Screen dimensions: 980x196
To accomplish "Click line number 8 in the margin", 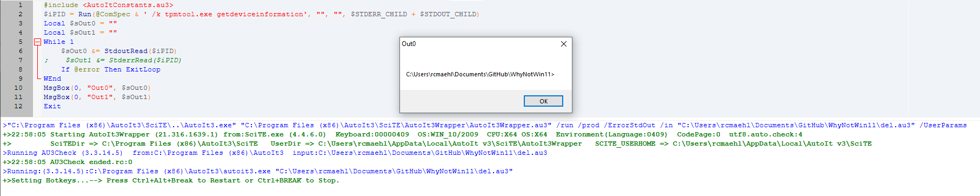I will pos(21,69).
